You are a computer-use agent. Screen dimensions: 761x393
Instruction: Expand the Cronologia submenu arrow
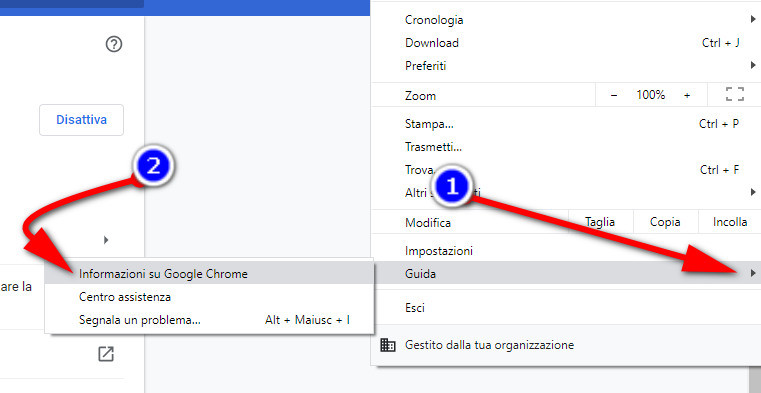pyautogui.click(x=753, y=19)
